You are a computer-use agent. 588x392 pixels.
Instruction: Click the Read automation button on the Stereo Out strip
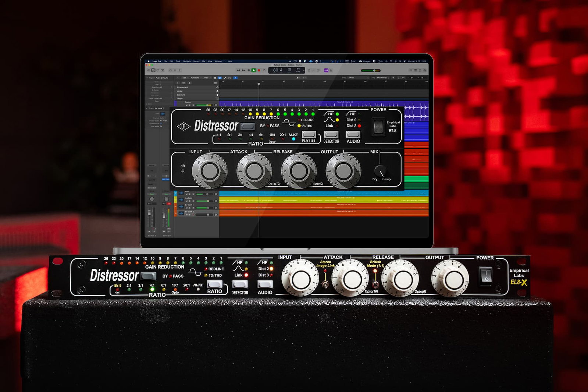(166, 194)
